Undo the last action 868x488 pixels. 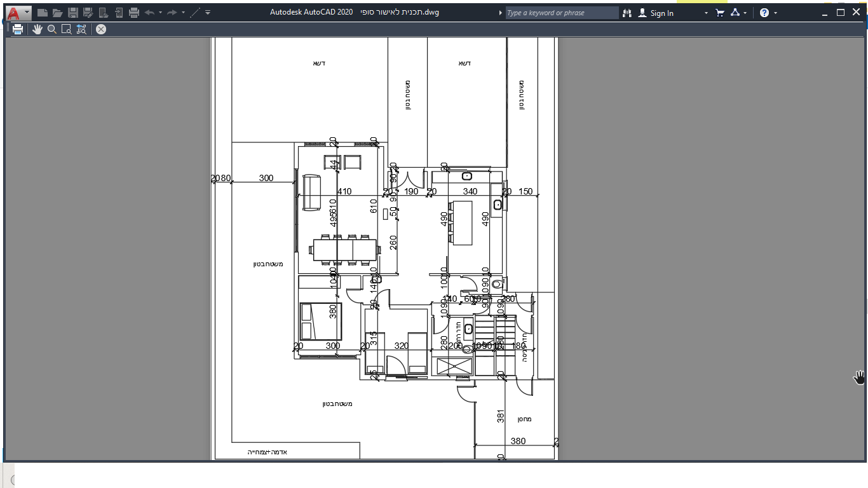pyautogui.click(x=149, y=13)
